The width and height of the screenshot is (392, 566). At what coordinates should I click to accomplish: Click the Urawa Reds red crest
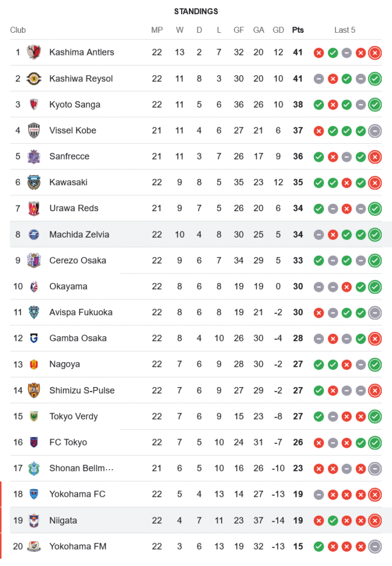pyautogui.click(x=34, y=208)
